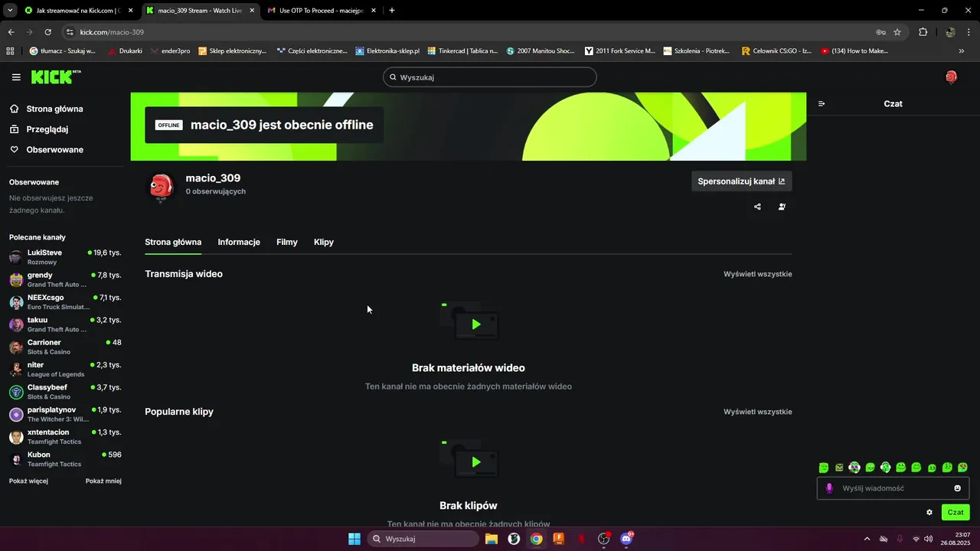Go to Strona główna in the sidebar
980x551 pixels.
point(46,109)
